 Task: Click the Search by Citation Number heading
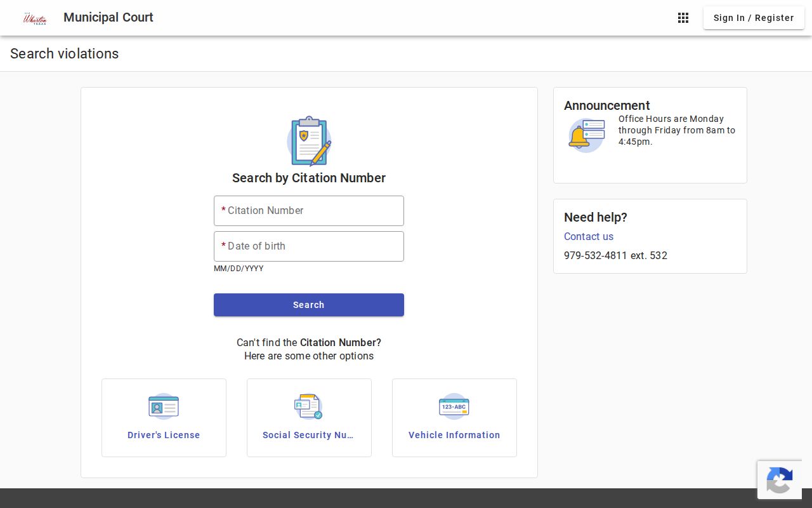309,178
